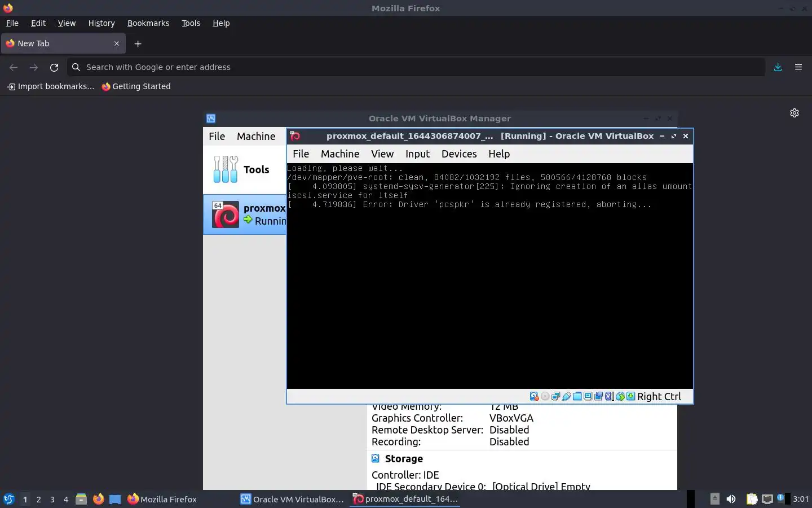Click the display settings indicator icon
The height and width of the screenshot is (508, 812).
click(x=588, y=396)
